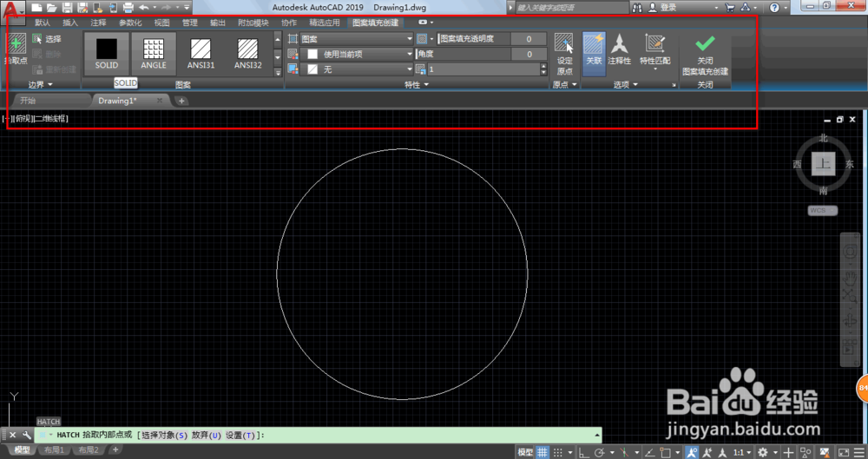The image size is (868, 459).
Task: Open the 视图 ribbon tab
Action: click(x=161, y=23)
